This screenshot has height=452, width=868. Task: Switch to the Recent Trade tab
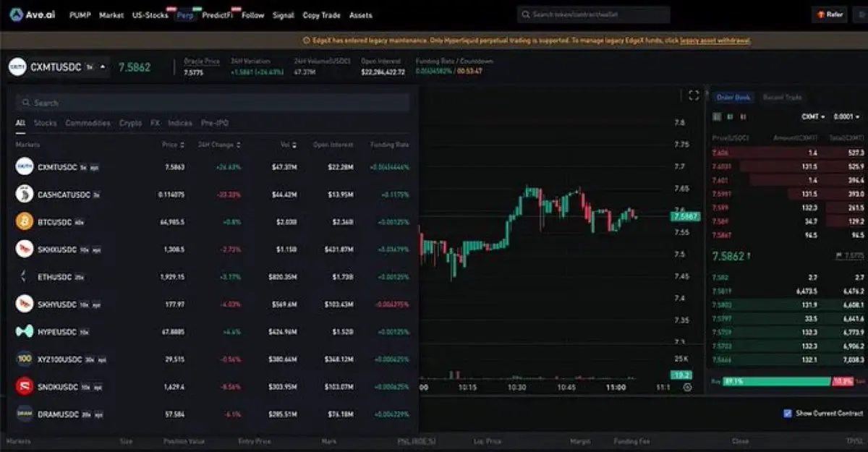[x=783, y=97]
